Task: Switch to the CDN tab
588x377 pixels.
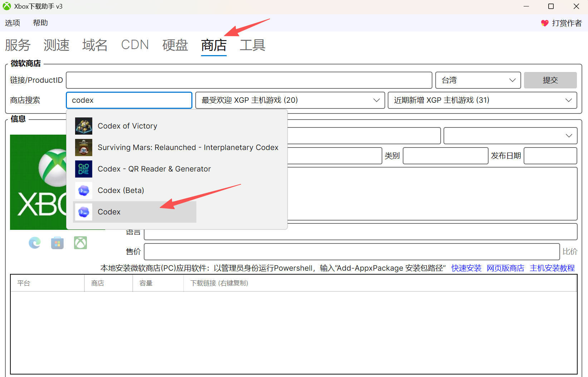Action: [x=135, y=45]
